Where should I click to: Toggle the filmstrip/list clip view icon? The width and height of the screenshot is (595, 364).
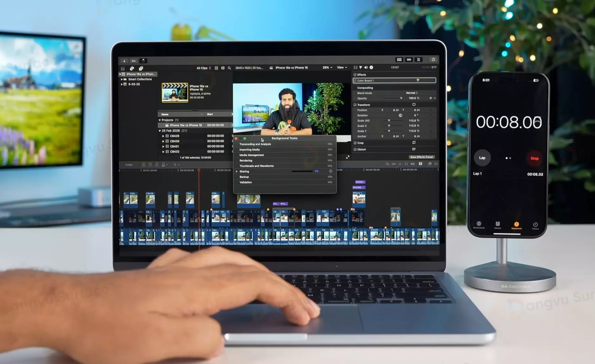[216, 68]
